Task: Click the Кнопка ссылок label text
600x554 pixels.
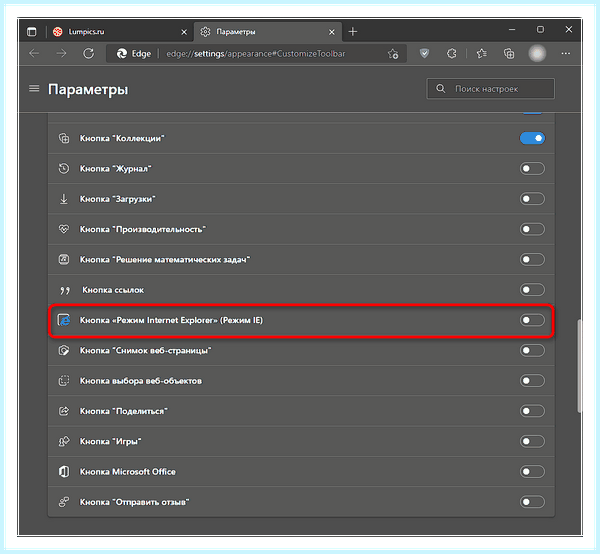Action: [113, 290]
